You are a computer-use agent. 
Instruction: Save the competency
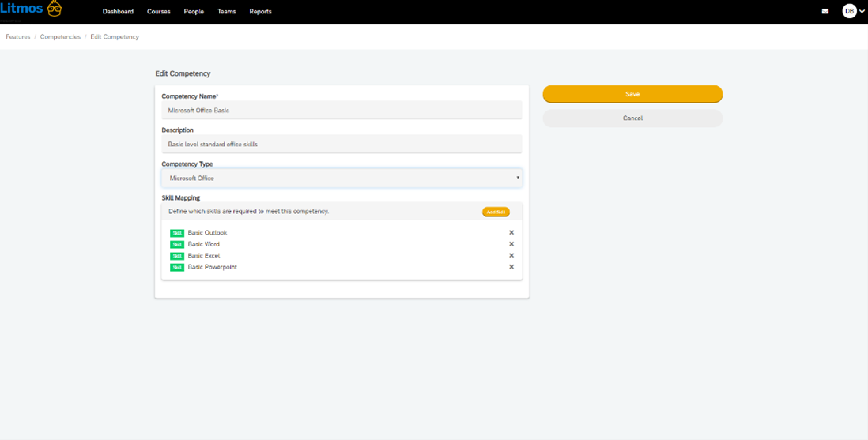point(632,94)
